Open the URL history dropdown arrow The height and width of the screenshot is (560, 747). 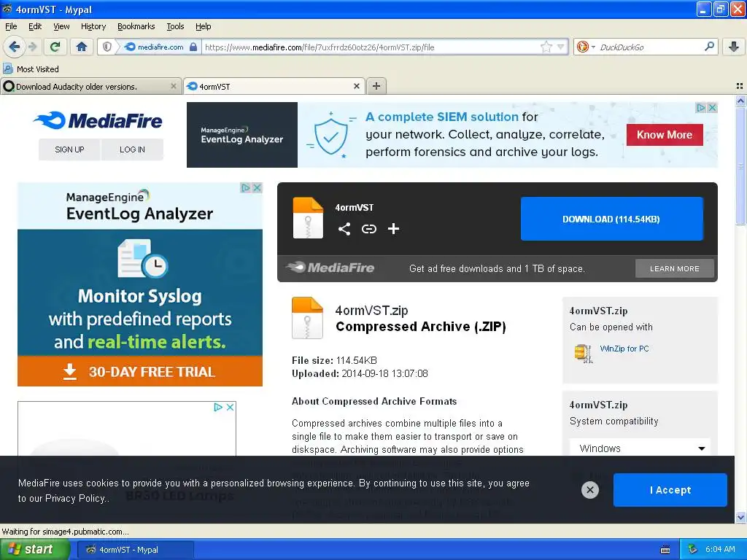point(561,47)
